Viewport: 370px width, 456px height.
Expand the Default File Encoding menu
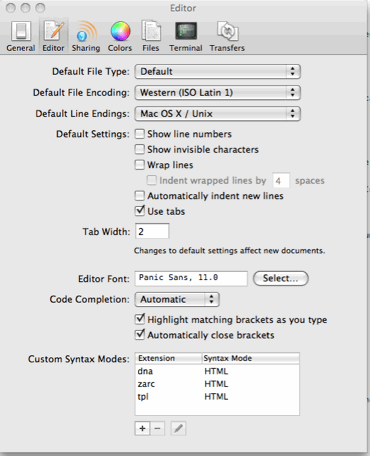[218, 92]
